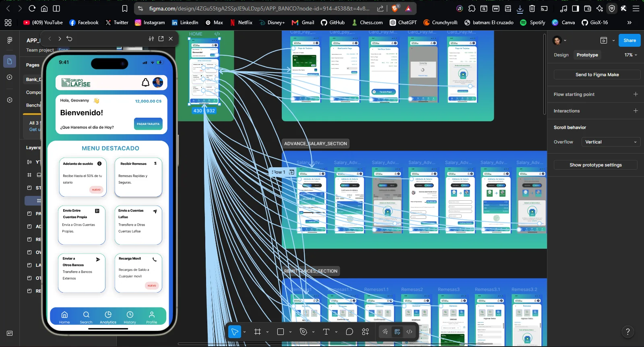Open the Figma main menu icon
This screenshot has width=644, height=347.
point(10,40)
